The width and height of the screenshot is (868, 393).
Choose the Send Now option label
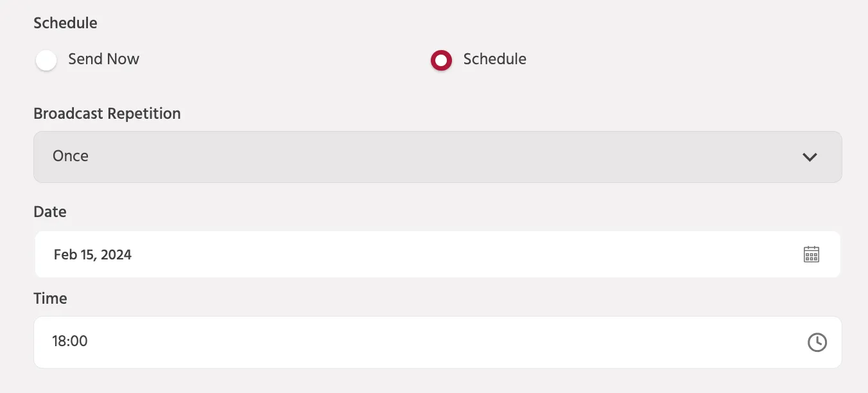coord(104,59)
